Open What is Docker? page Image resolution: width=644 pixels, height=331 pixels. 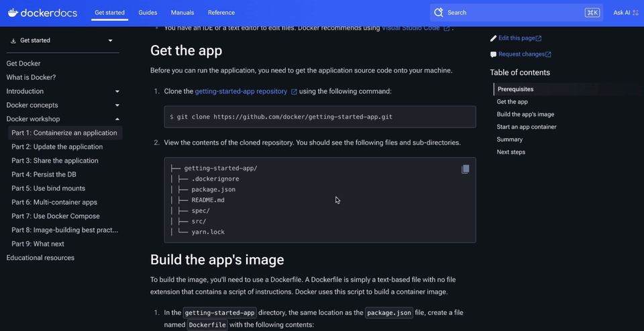pos(31,77)
